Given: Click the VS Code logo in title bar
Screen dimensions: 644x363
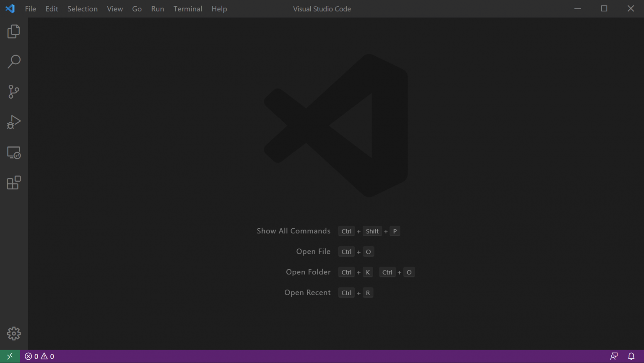Looking at the screenshot, I should tap(10, 8).
